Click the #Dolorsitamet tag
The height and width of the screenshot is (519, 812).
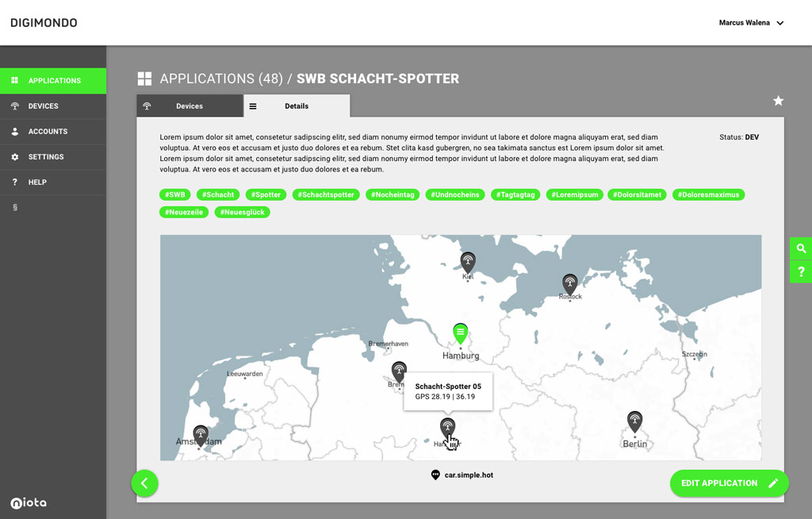637,195
